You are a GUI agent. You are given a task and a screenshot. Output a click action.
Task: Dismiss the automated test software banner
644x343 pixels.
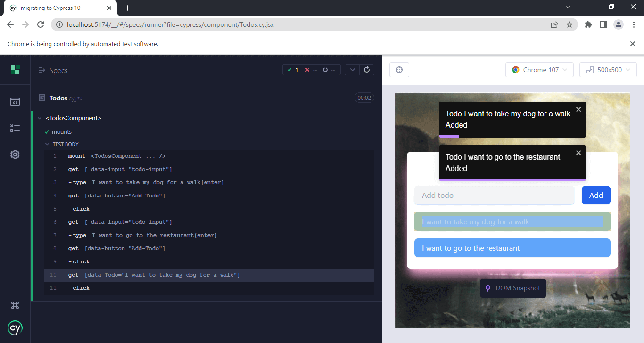(x=633, y=44)
